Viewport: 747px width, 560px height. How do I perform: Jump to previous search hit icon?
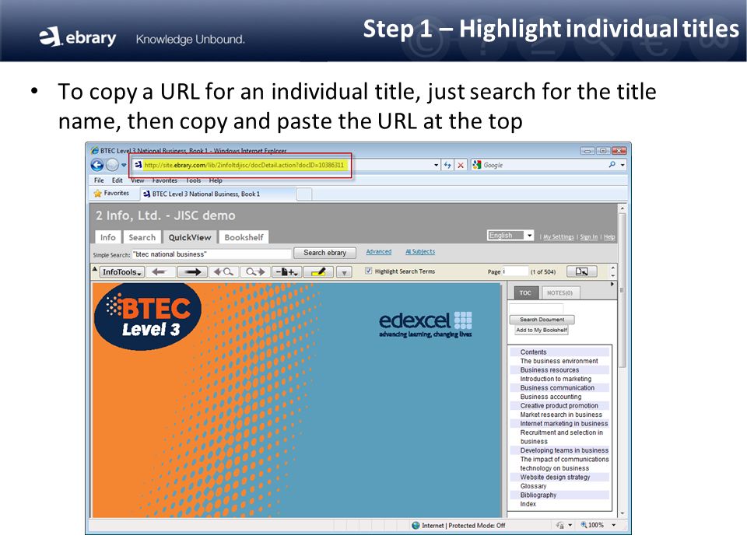[x=223, y=272]
